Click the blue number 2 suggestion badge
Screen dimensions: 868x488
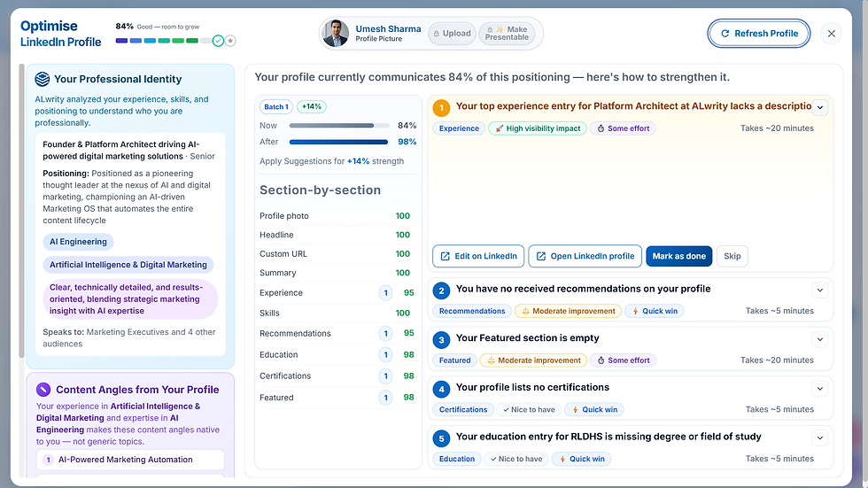[441, 290]
